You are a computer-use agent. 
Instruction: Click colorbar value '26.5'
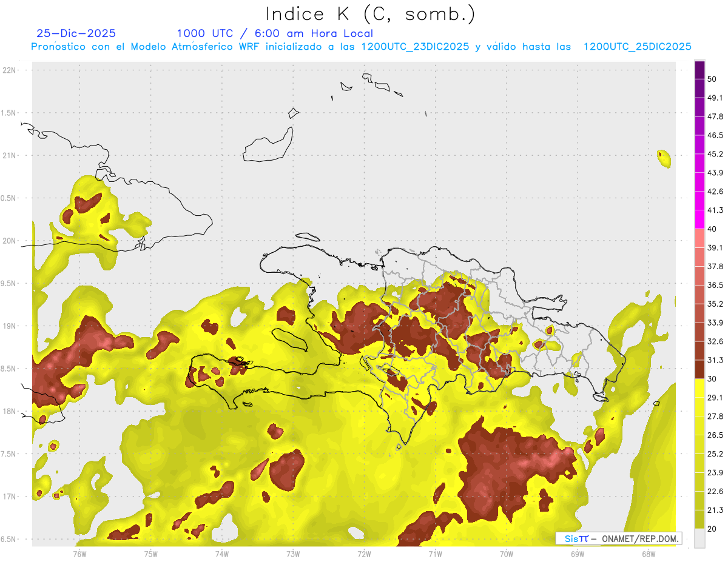[x=715, y=435]
